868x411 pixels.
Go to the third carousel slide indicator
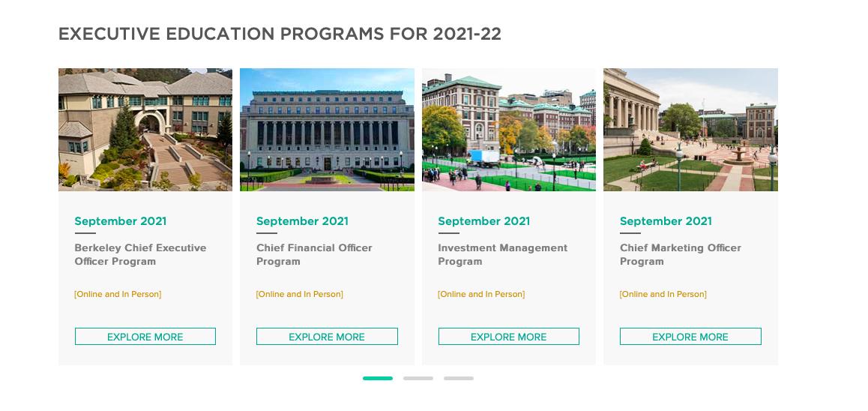coord(458,378)
